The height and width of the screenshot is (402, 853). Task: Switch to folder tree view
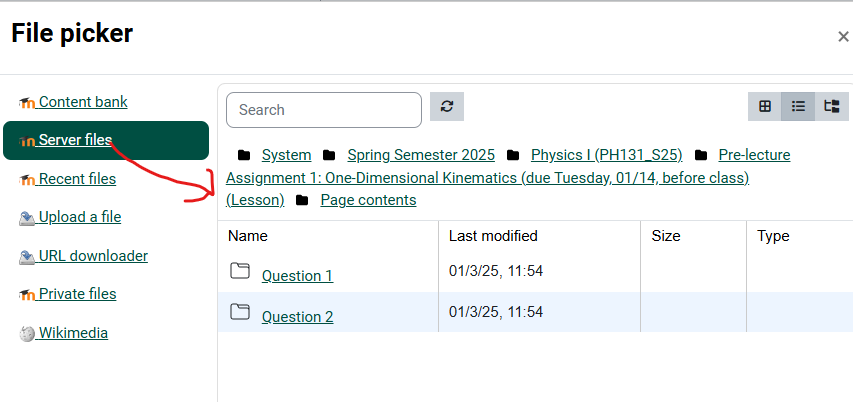pos(831,107)
